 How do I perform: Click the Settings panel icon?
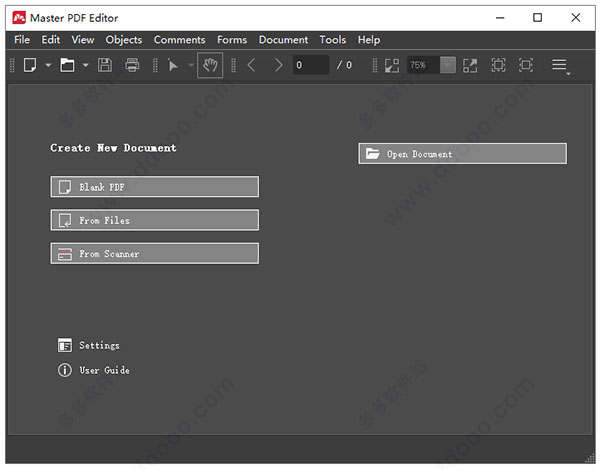click(65, 345)
